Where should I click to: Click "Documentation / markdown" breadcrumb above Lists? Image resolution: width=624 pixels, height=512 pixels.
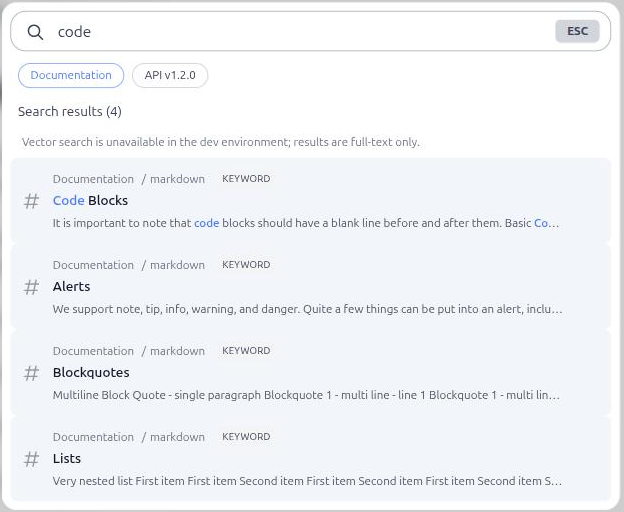pyautogui.click(x=129, y=437)
